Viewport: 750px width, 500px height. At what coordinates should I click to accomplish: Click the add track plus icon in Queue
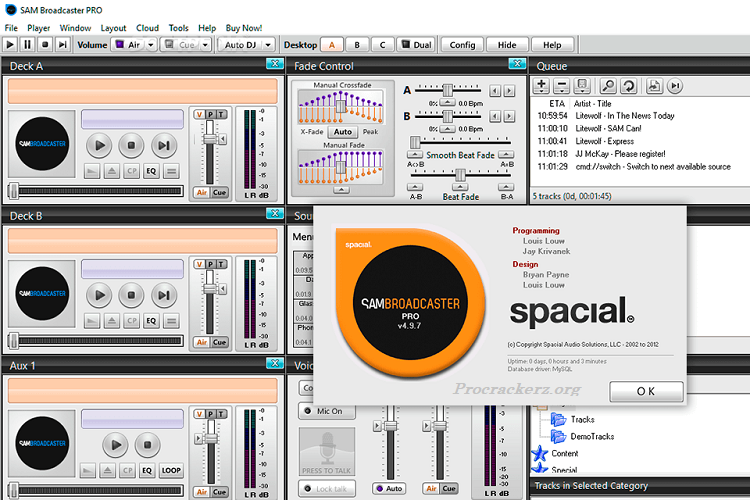[540, 86]
